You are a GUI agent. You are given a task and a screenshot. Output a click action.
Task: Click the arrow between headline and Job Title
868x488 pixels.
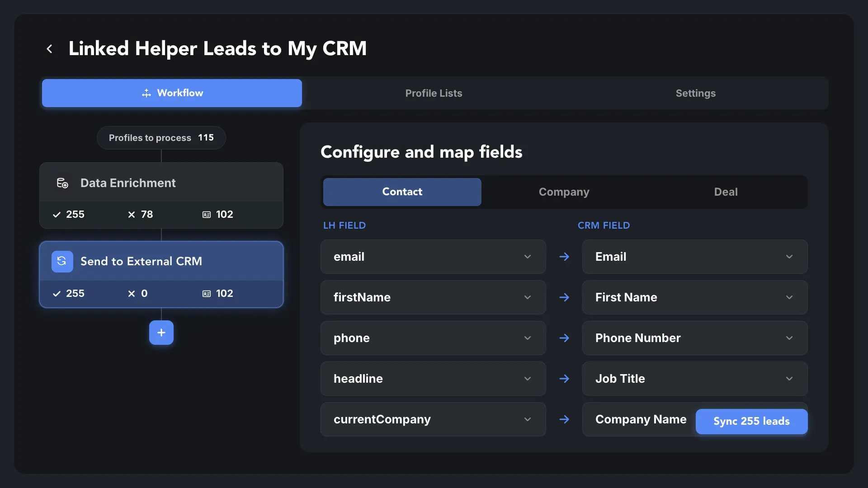click(x=564, y=379)
